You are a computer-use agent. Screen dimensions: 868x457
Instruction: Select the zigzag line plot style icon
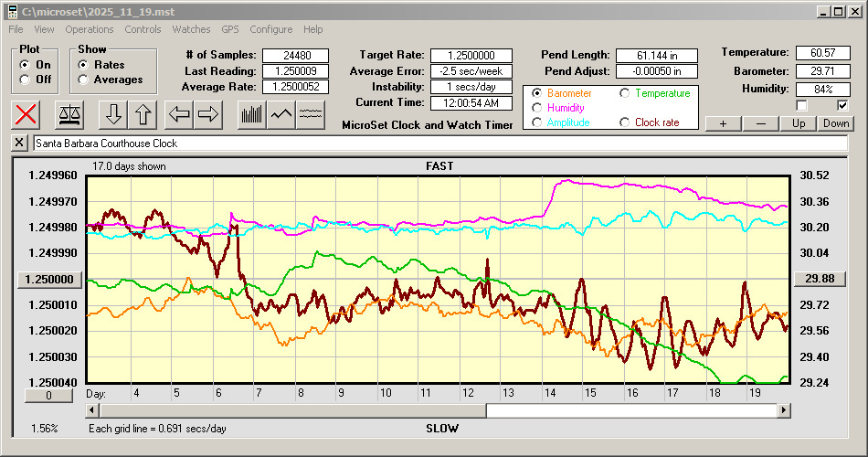tap(281, 114)
